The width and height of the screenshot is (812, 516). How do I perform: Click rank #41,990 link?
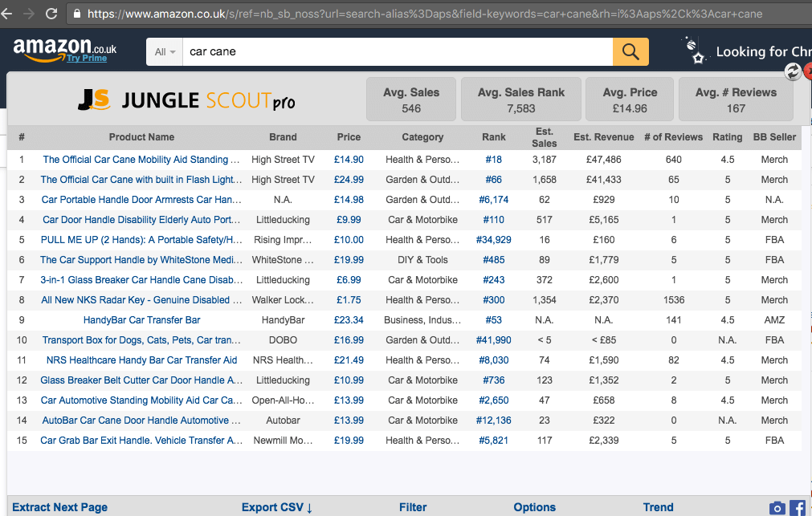coord(493,340)
